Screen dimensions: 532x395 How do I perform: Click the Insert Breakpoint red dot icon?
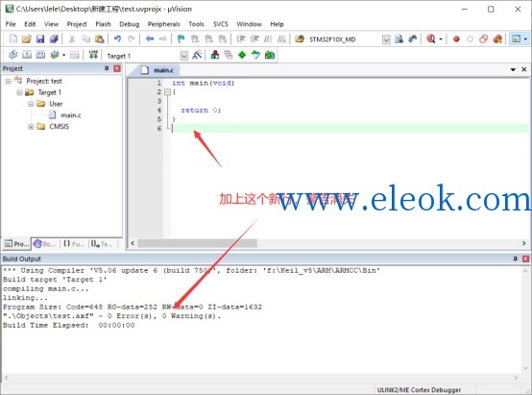click(456, 39)
